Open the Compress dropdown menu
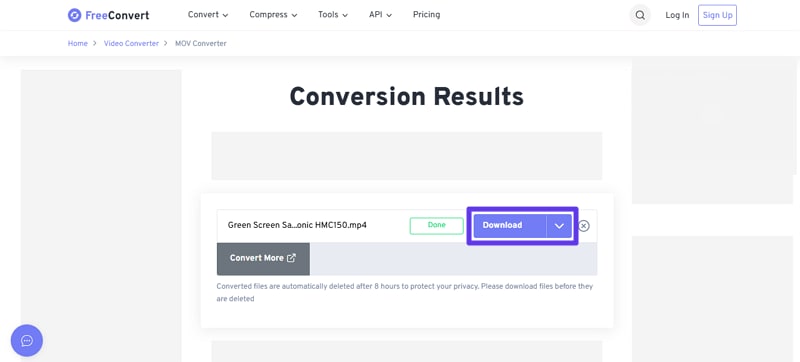Screen dimensions: 800x362 click(x=273, y=15)
